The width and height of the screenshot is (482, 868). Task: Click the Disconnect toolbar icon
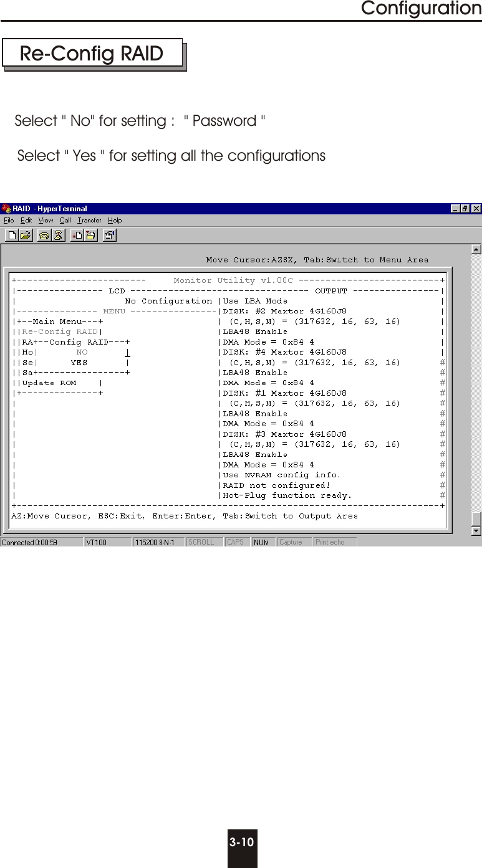[58, 235]
